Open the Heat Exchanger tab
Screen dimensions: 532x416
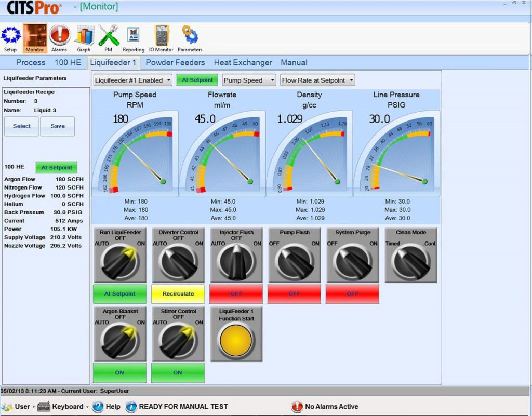(x=243, y=62)
